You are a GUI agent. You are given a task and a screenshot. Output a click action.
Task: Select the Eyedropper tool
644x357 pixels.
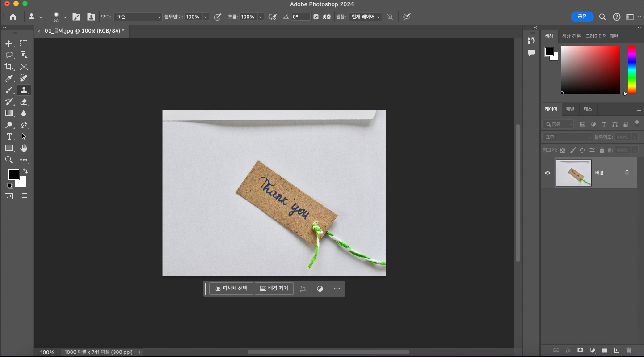(x=9, y=78)
